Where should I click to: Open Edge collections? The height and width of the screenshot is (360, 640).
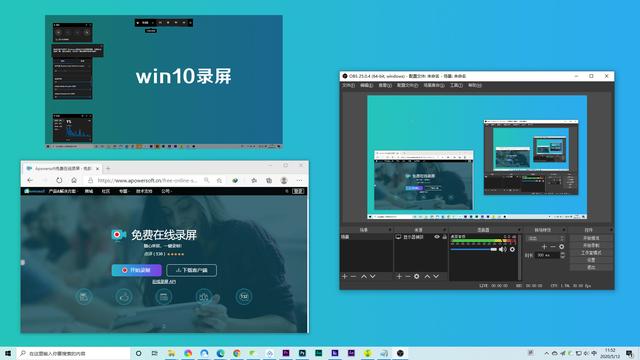(269, 180)
